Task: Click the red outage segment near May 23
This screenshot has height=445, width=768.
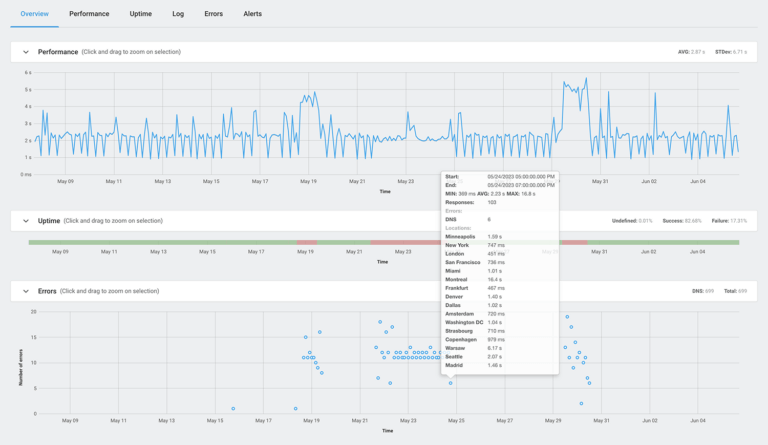Action: click(406, 242)
